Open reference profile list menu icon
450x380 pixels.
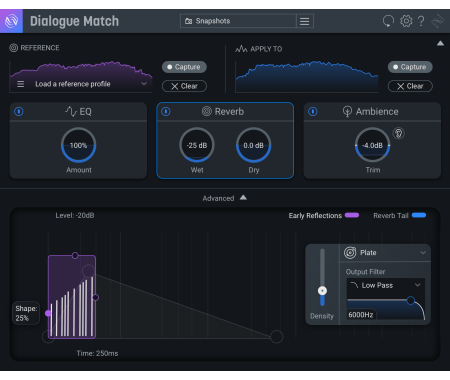tap(21, 84)
